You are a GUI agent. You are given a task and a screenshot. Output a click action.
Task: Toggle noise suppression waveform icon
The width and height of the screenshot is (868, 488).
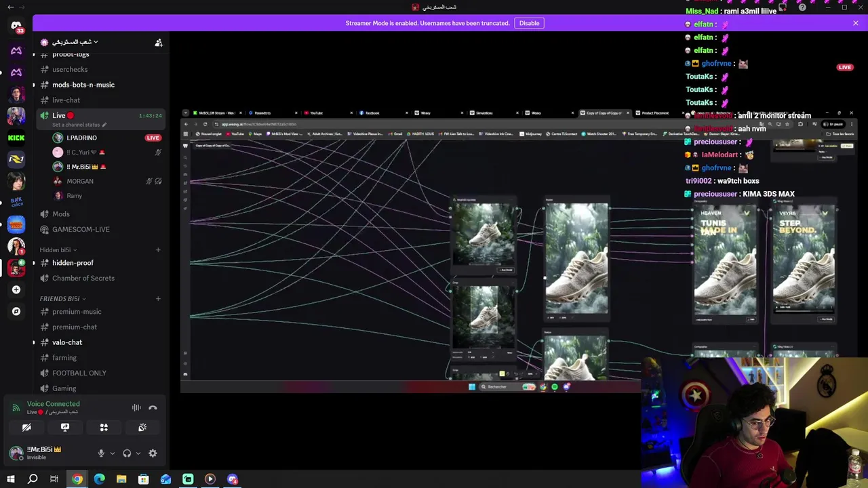point(136,407)
